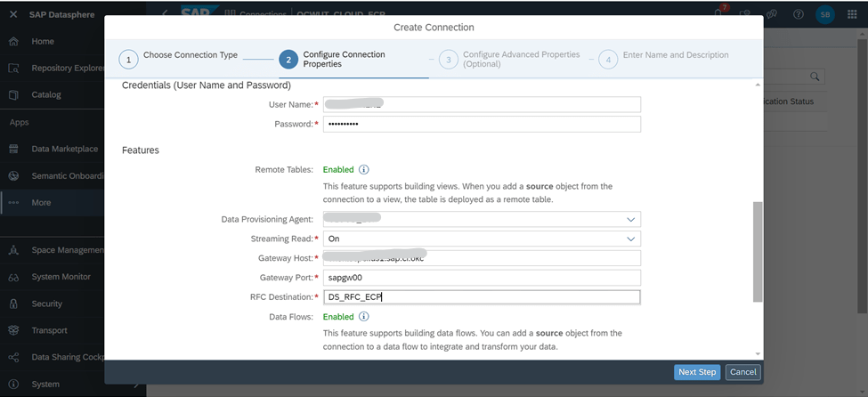
Task: Click the Gateway Host input field
Action: pyautogui.click(x=482, y=258)
